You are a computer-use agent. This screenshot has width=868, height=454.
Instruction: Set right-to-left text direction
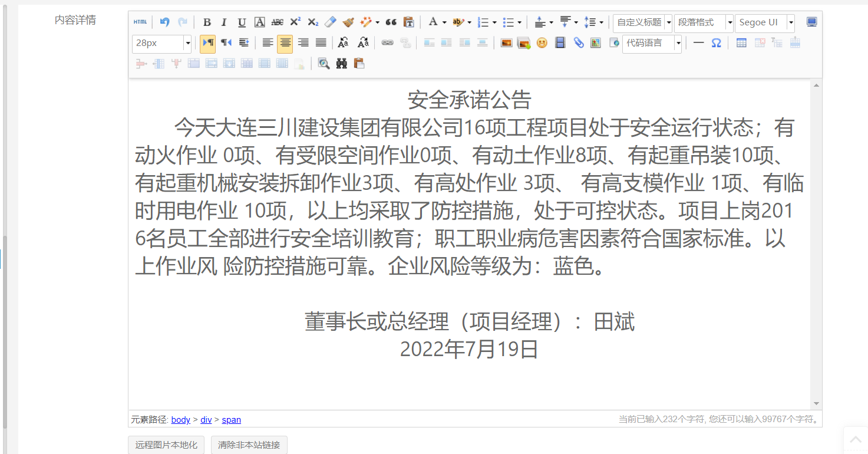[x=226, y=43]
